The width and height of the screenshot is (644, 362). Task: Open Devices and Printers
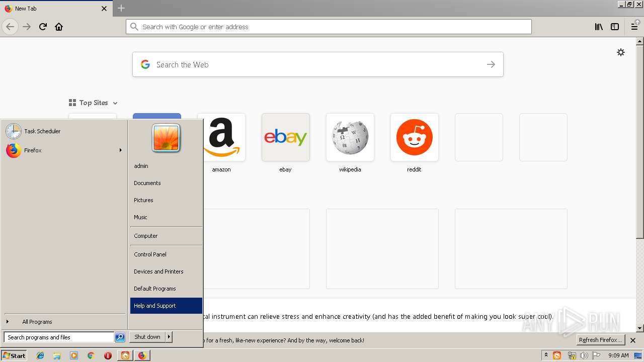click(166, 271)
